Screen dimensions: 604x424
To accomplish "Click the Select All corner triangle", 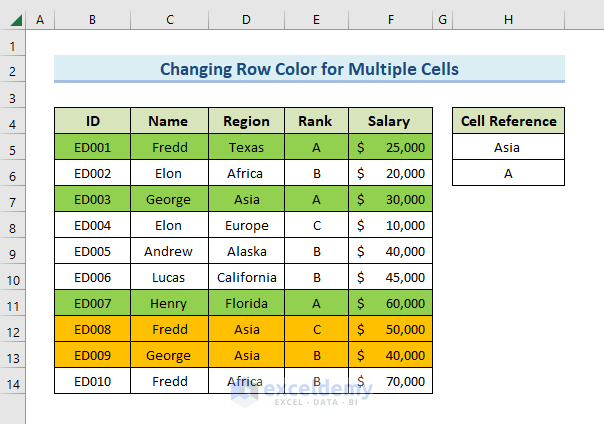I will tap(12, 20).
